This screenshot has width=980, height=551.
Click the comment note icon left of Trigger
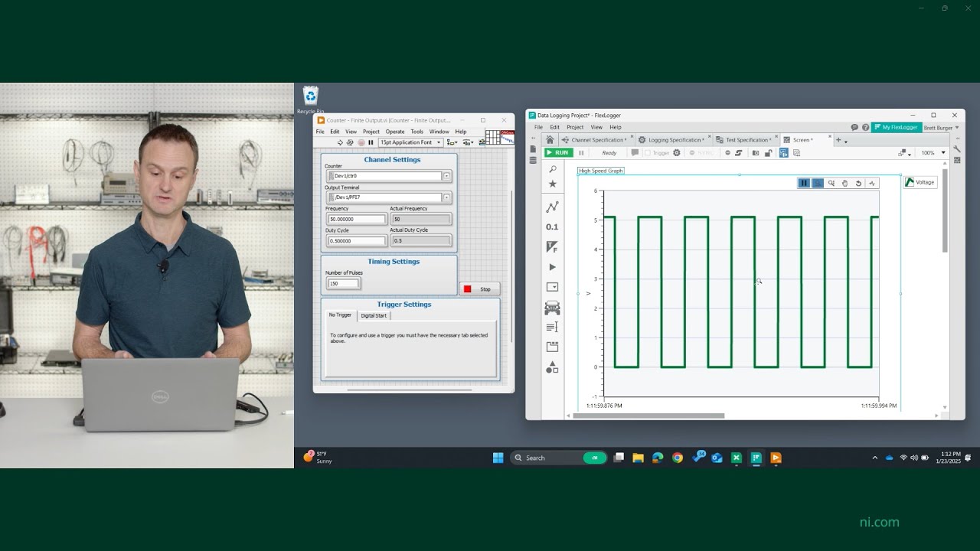pyautogui.click(x=635, y=152)
